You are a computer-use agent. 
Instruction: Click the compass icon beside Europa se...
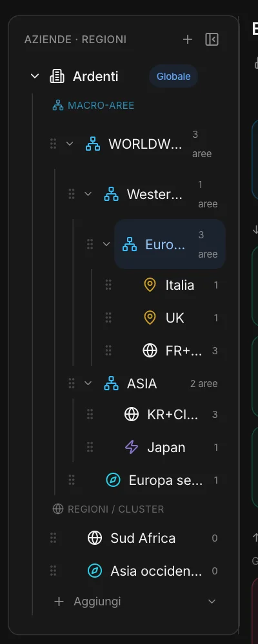point(113,480)
